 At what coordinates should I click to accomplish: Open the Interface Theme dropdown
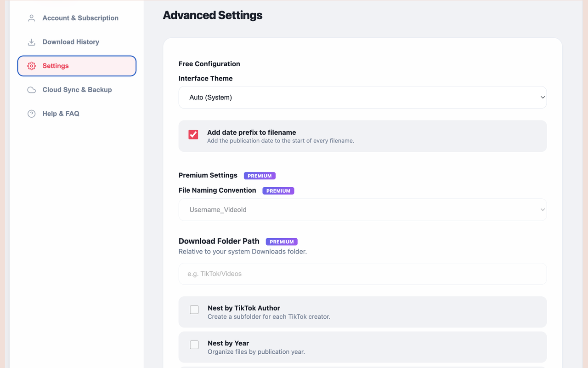point(362,98)
